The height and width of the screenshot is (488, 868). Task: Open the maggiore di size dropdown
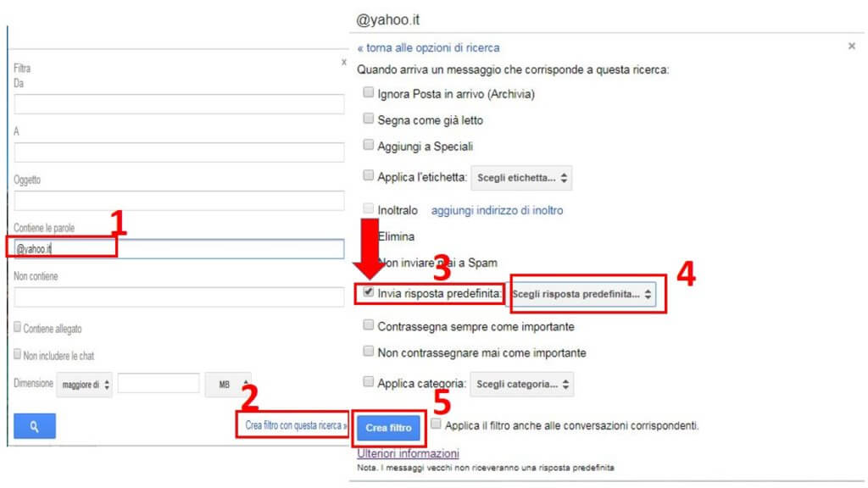click(x=84, y=385)
